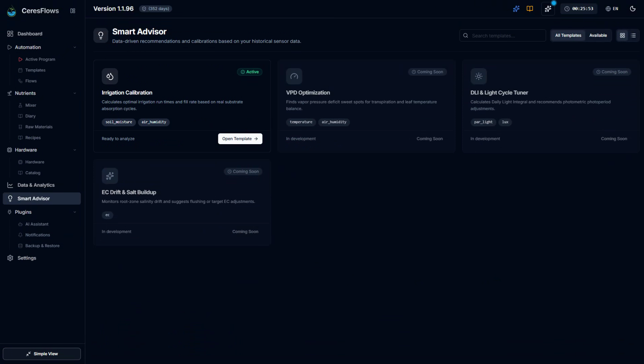The width and height of the screenshot is (644, 364).
Task: Click the Plugins plug icon
Action: [x=9, y=212]
